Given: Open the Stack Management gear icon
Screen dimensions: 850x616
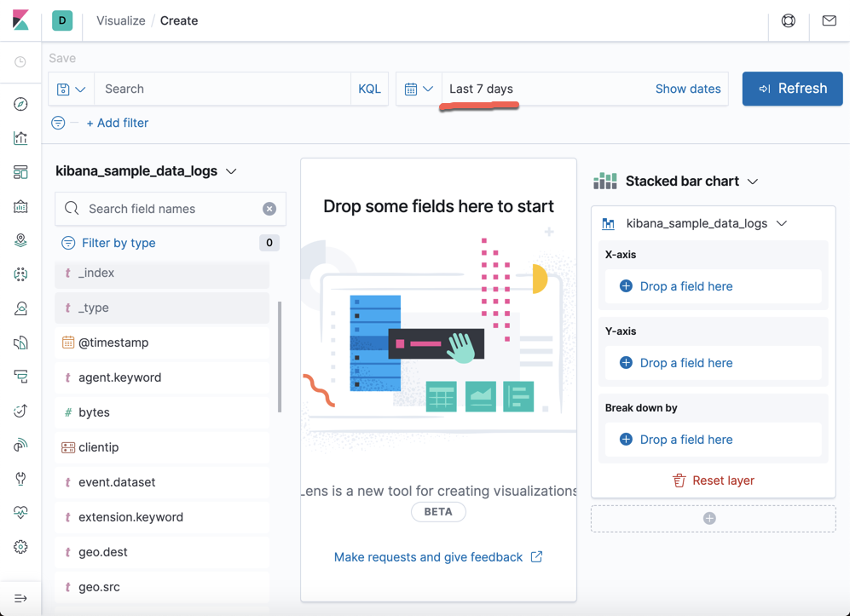Looking at the screenshot, I should [x=20, y=546].
